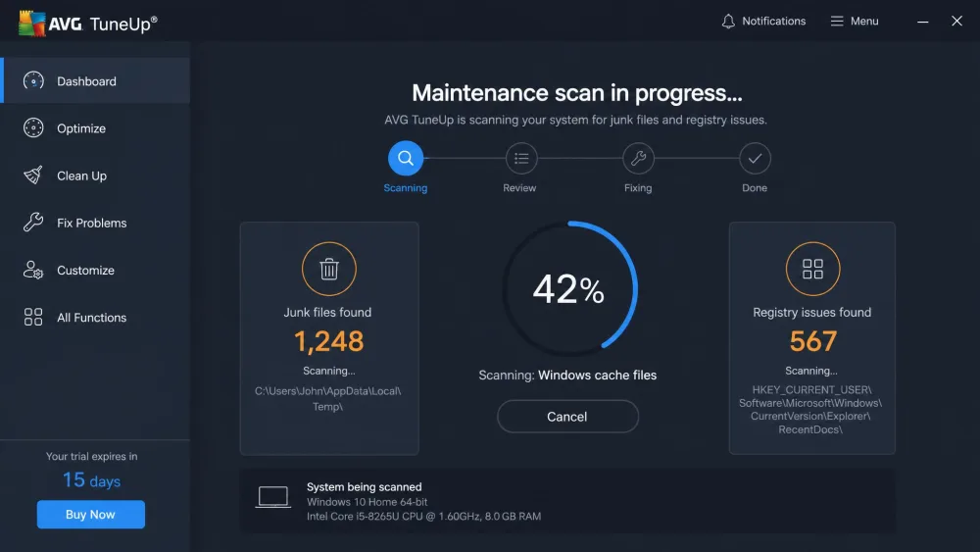Viewport: 980px width, 552px height.
Task: Open the Dashboard section
Action: coord(97,80)
